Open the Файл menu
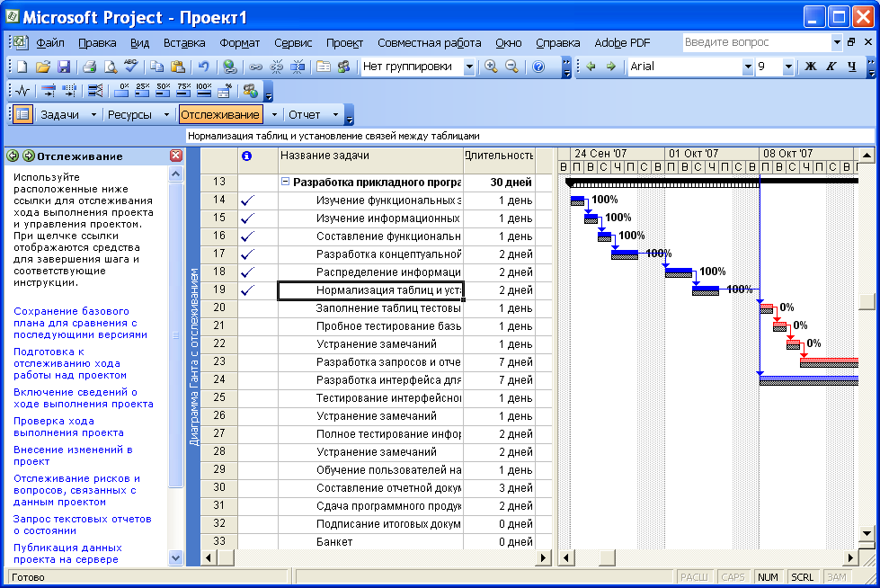This screenshot has height=588, width=880. pos(50,42)
